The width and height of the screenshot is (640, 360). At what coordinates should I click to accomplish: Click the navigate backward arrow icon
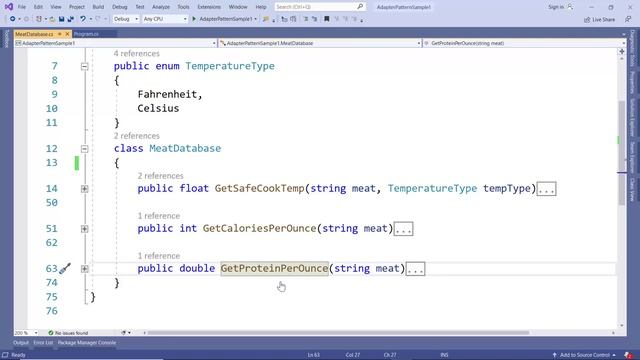tap(12, 19)
